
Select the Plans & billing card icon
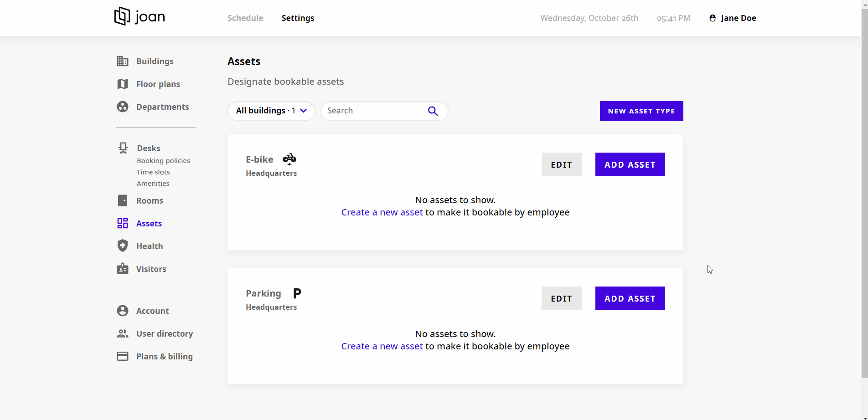[x=122, y=356]
